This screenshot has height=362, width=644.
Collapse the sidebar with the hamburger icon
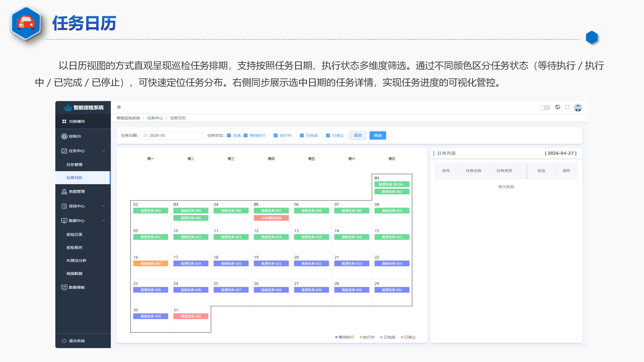pos(119,107)
